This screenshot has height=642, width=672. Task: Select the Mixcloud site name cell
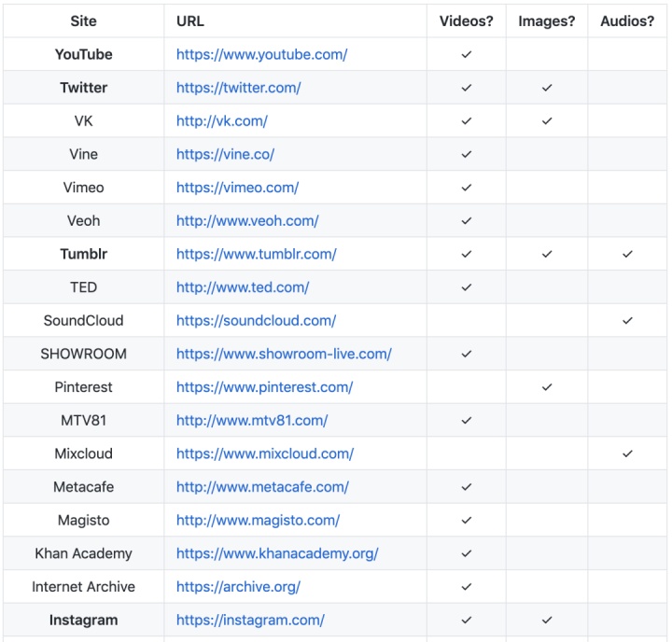pos(84,454)
